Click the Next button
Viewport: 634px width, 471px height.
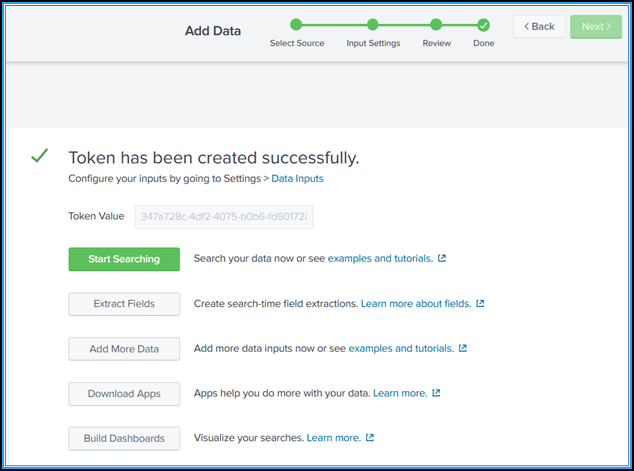click(x=596, y=27)
